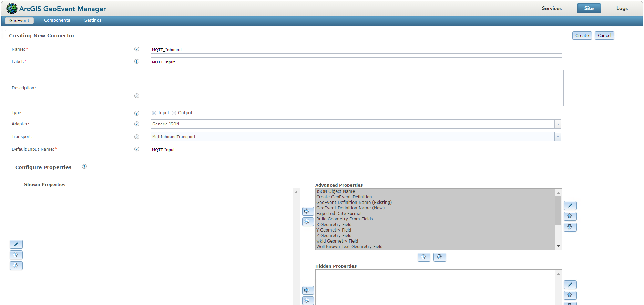Click the Default Input Name field
This screenshot has width=644, height=305.
[x=357, y=149]
